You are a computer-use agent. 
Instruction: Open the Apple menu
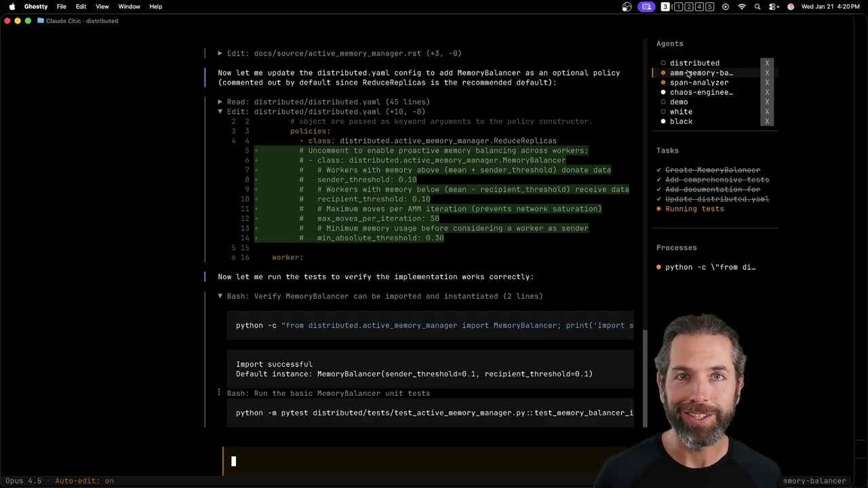click(12, 7)
